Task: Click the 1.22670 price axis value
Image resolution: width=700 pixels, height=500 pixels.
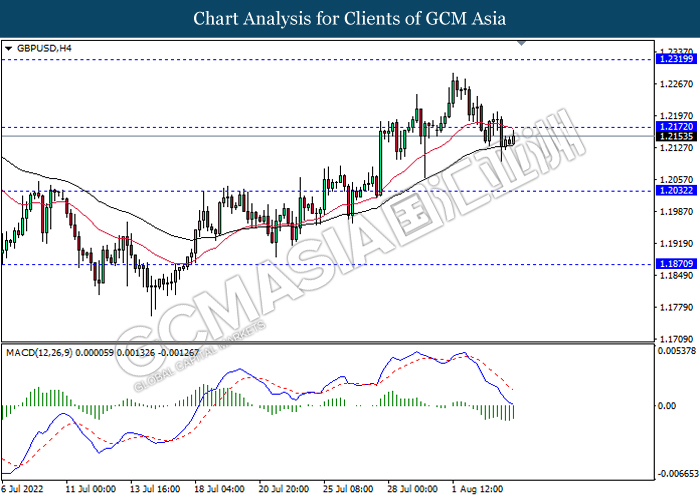Action: tap(677, 84)
